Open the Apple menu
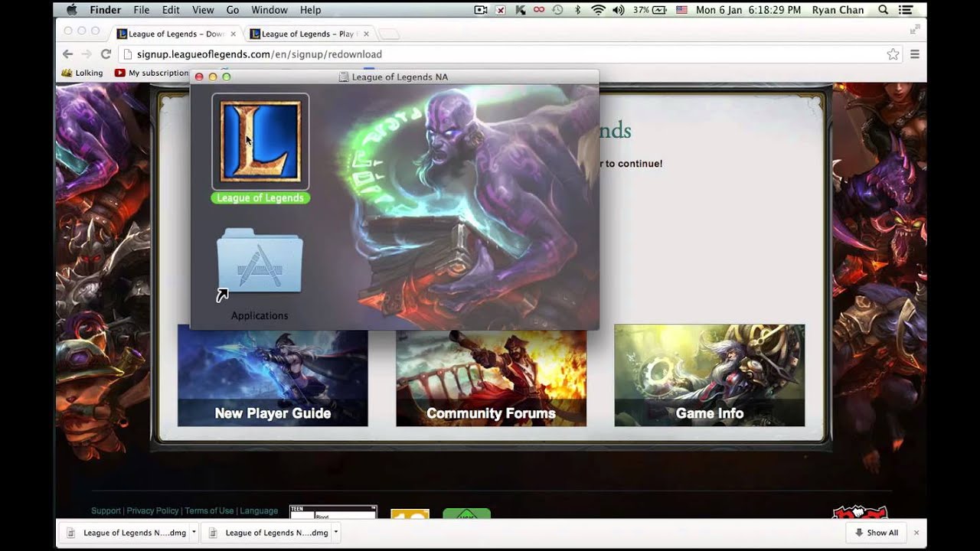This screenshot has width=980, height=551. 72,10
